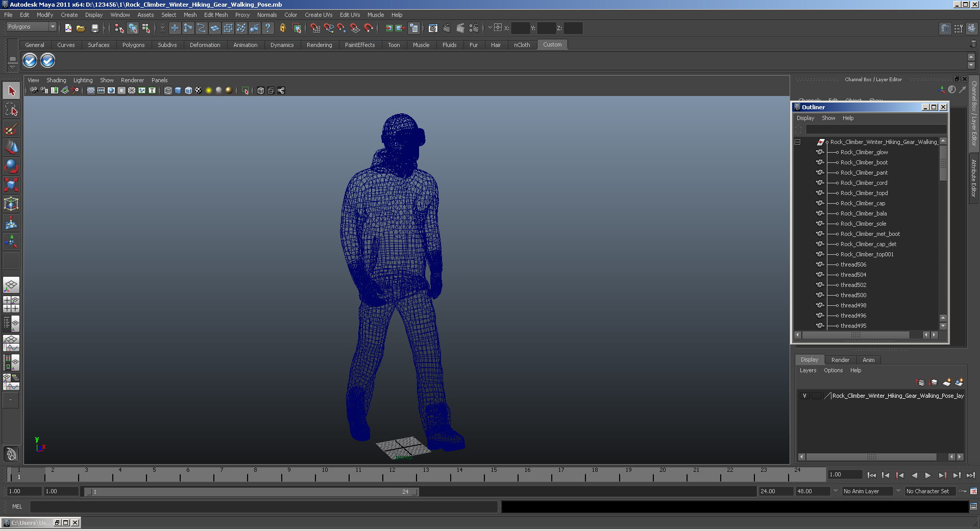Render the current frame
Image resolution: width=980 pixels, height=531 pixels.
[447, 28]
